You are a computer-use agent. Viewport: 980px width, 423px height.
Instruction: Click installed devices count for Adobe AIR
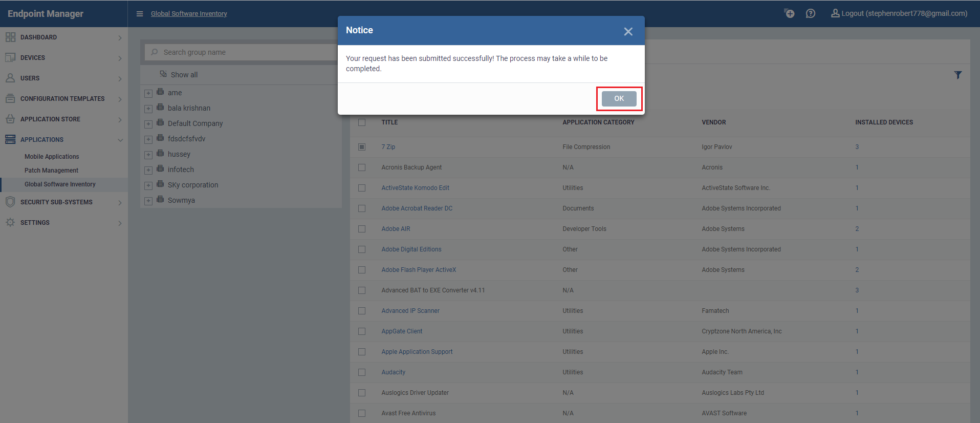857,229
